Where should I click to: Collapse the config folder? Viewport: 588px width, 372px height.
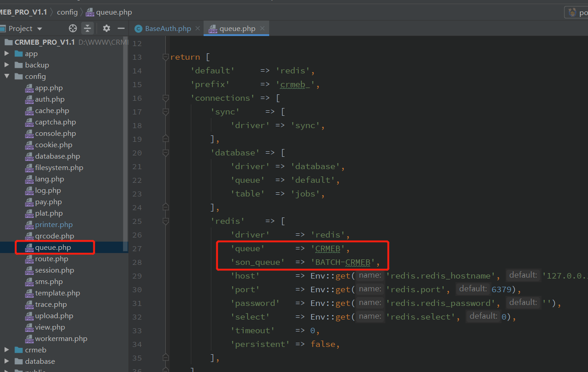pyautogui.click(x=6, y=77)
